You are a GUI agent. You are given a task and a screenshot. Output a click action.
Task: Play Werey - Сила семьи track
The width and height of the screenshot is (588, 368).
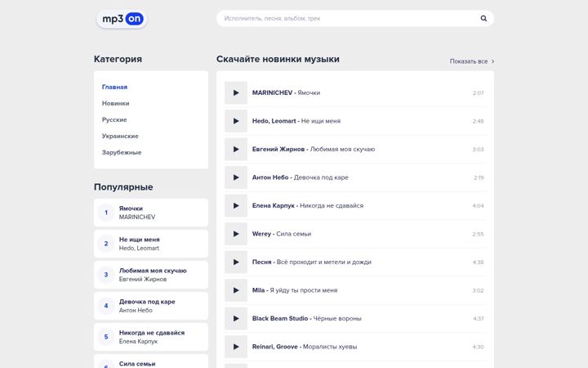coord(236,234)
